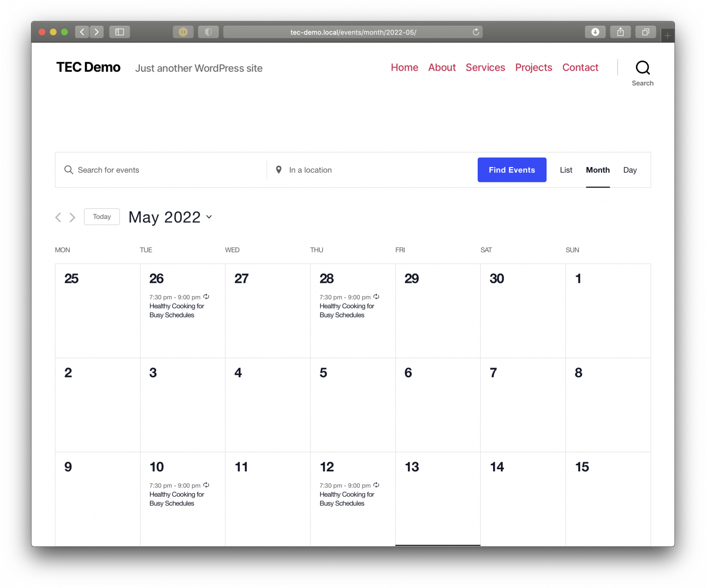
Task: Click the reload icon in the address bar
Action: [x=475, y=32]
